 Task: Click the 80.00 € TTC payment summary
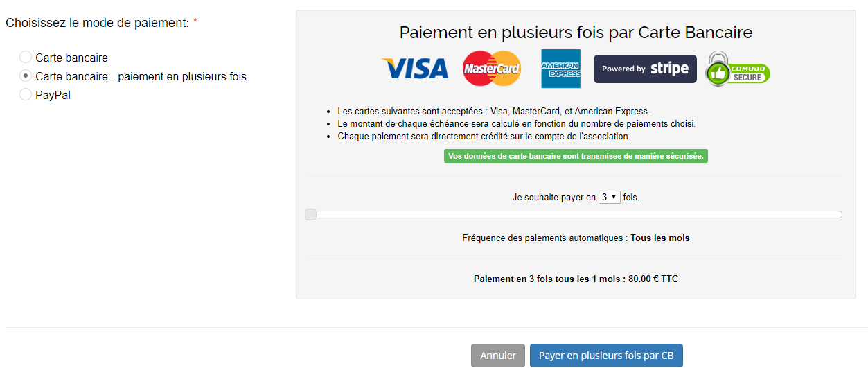pyautogui.click(x=576, y=279)
